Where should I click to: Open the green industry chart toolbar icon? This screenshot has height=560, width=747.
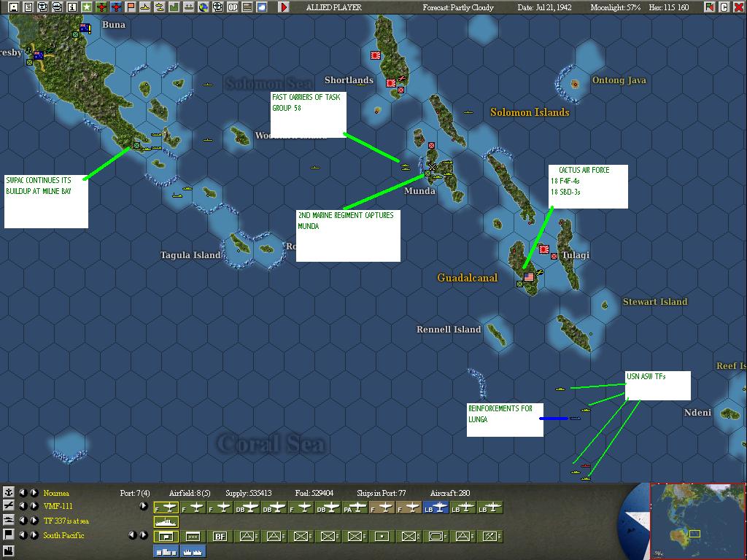coord(174,7)
